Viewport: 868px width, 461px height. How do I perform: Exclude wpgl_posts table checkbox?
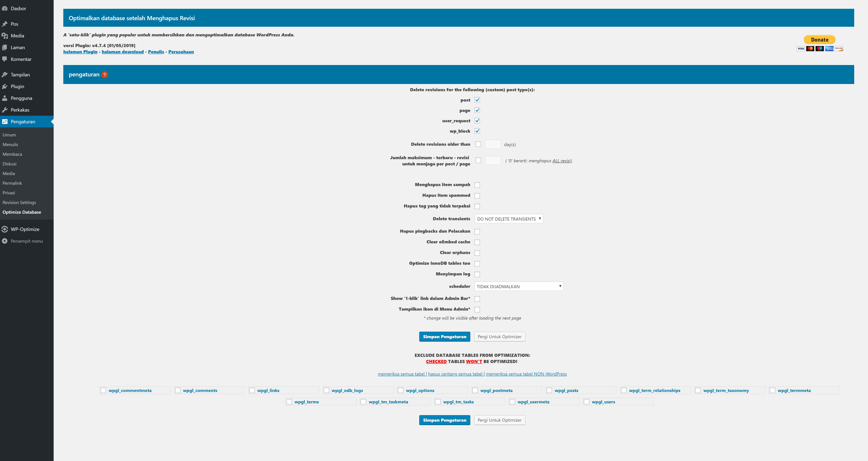549,390
